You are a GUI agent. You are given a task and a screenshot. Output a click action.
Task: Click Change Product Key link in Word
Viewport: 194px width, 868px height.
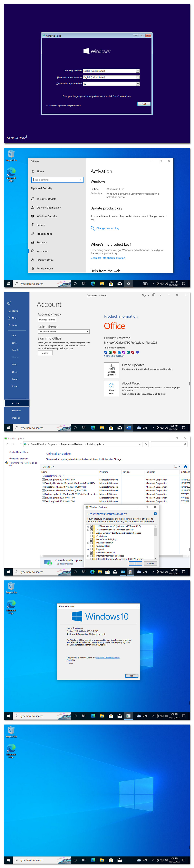click(x=114, y=356)
